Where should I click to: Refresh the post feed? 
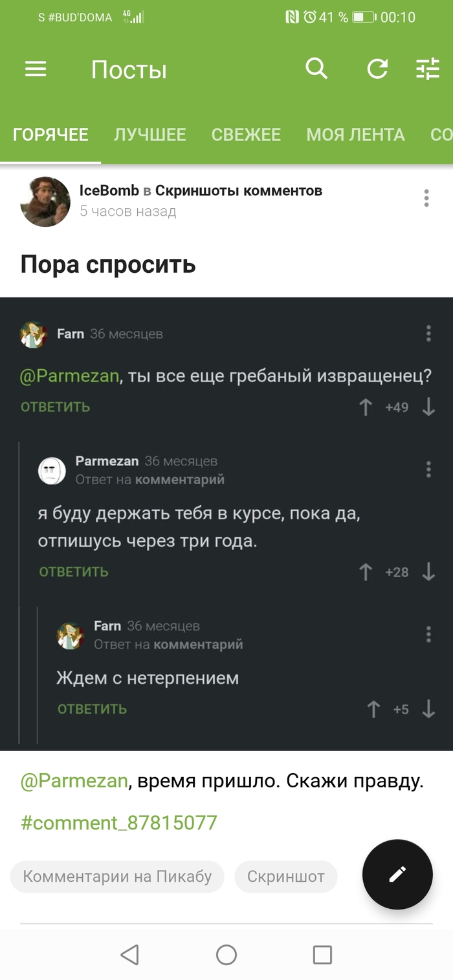point(378,69)
